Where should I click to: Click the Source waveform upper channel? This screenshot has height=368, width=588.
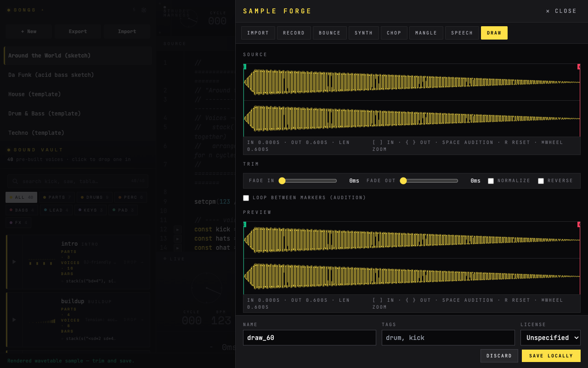[412, 82]
